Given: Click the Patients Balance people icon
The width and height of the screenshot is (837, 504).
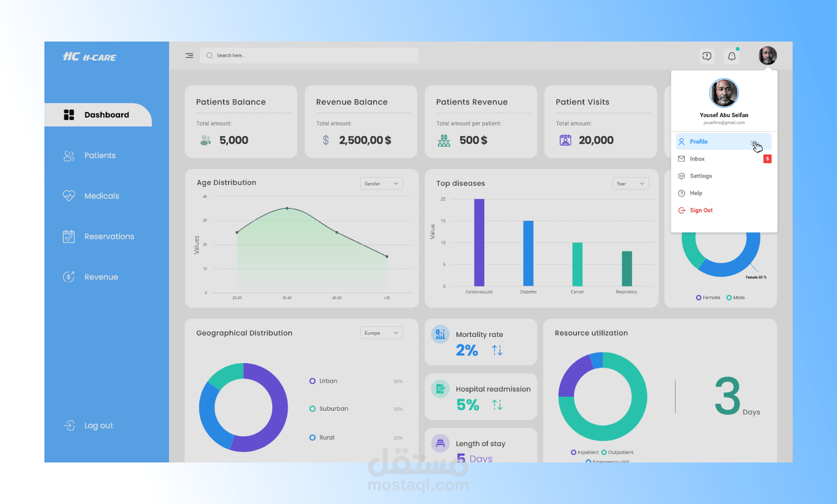Looking at the screenshot, I should pyautogui.click(x=206, y=140).
